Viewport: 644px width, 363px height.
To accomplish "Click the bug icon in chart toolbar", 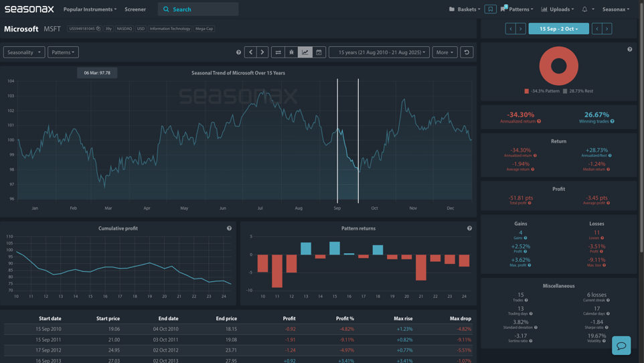I will 291,52.
